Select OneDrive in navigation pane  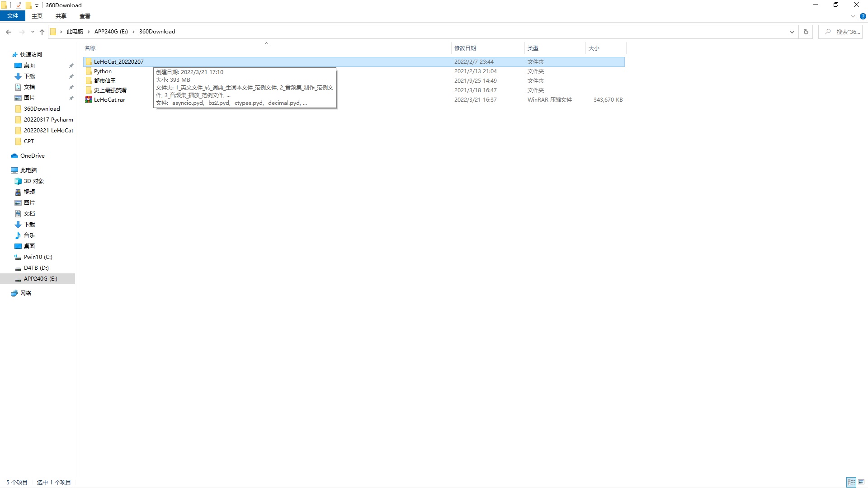[x=32, y=156]
